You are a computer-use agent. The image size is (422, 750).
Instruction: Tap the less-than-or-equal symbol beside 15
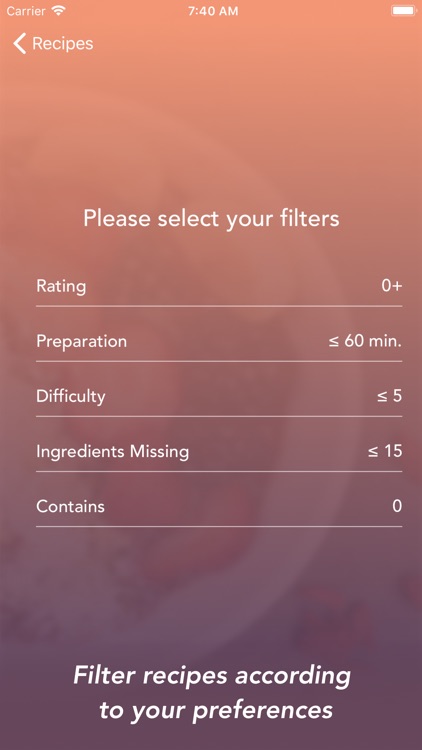pyautogui.click(x=374, y=452)
